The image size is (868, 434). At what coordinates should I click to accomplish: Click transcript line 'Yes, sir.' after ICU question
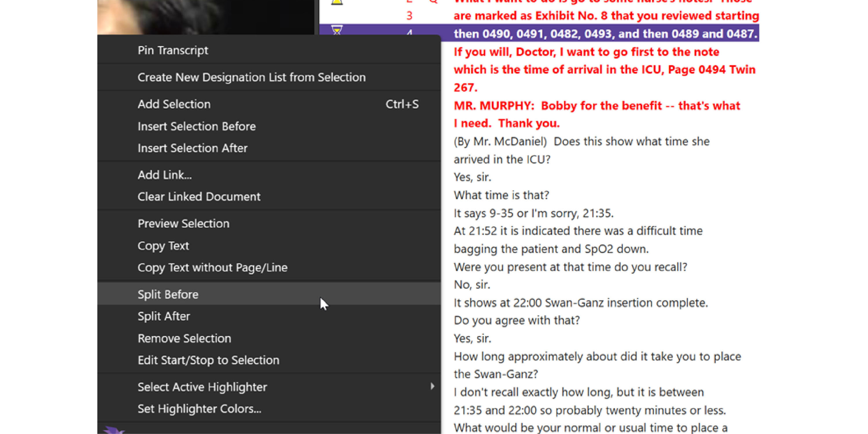[x=472, y=177]
